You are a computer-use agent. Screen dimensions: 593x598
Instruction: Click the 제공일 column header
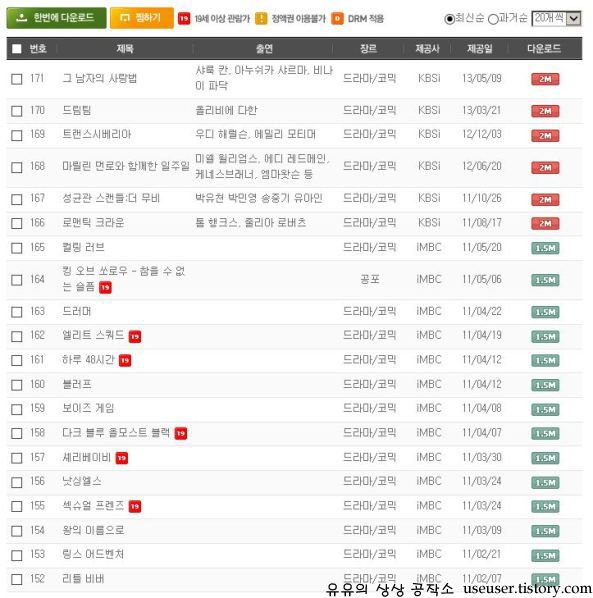pyautogui.click(x=480, y=48)
